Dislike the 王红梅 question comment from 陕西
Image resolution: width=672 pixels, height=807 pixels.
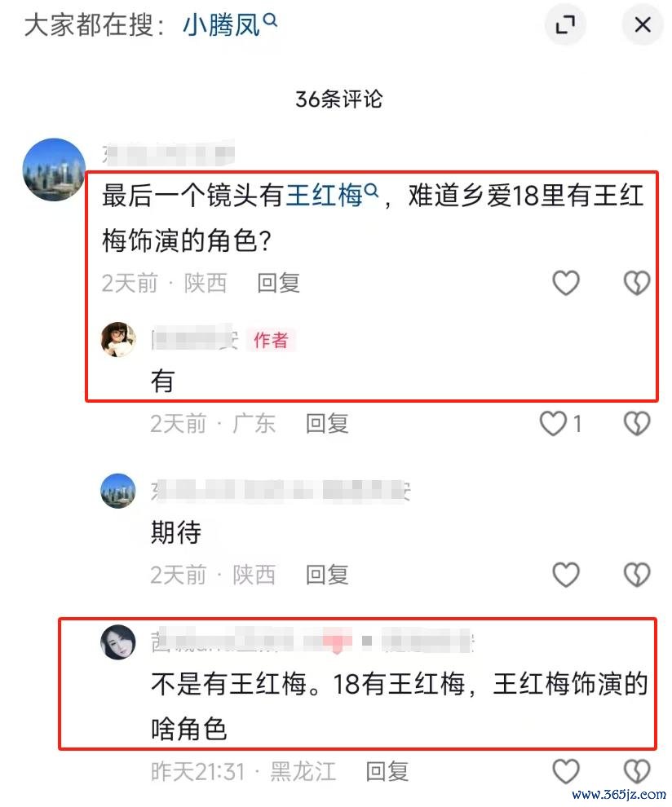[x=637, y=283]
